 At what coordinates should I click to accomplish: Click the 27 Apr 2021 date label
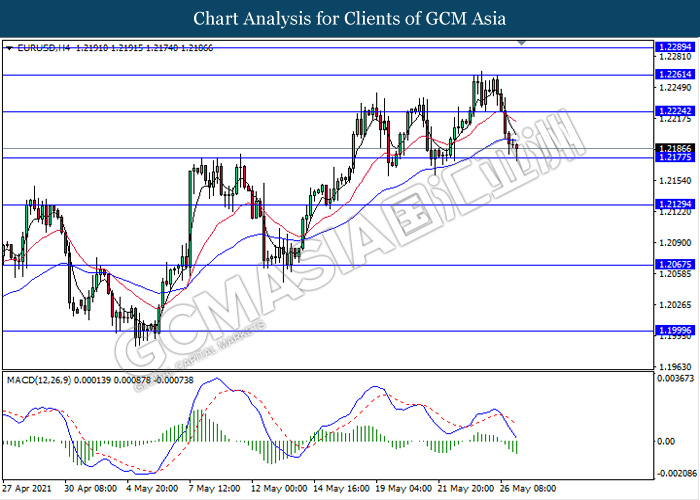tap(27, 488)
